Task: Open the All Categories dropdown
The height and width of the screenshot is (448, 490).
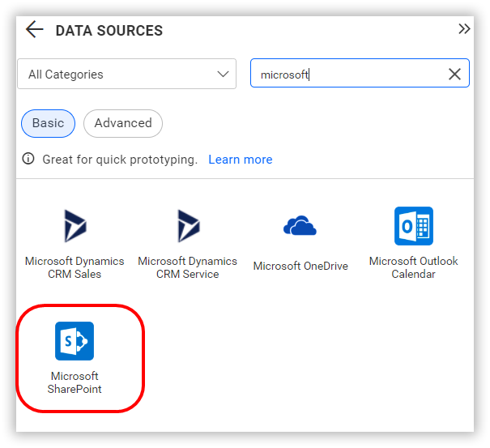Action: 127,74
